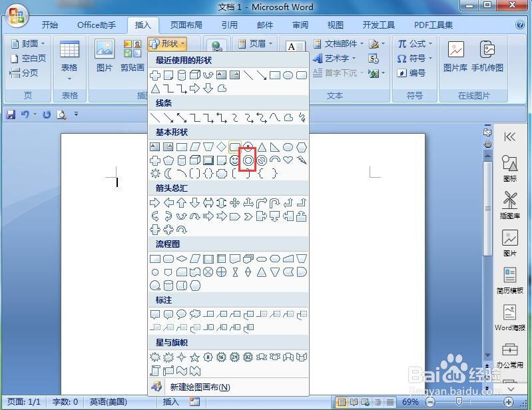Open 简历模板 resume templates in sidebar
Screen dimensions: 532x410
pyautogui.click(x=509, y=280)
